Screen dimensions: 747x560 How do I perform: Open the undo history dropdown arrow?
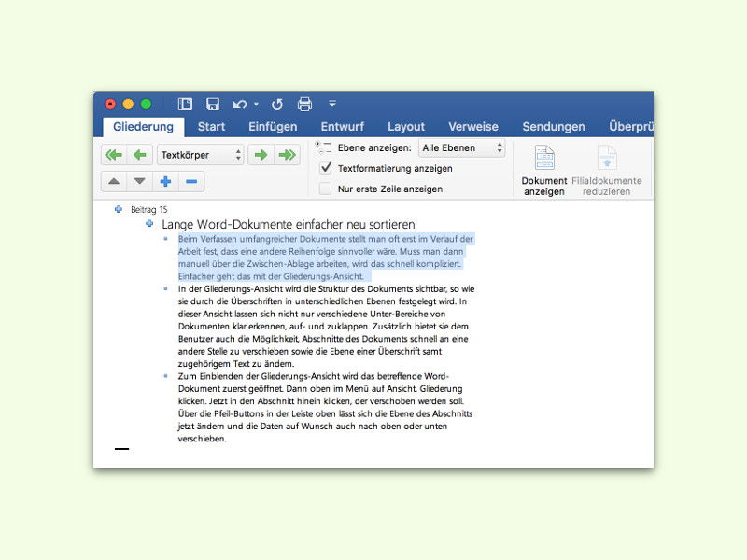point(256,104)
